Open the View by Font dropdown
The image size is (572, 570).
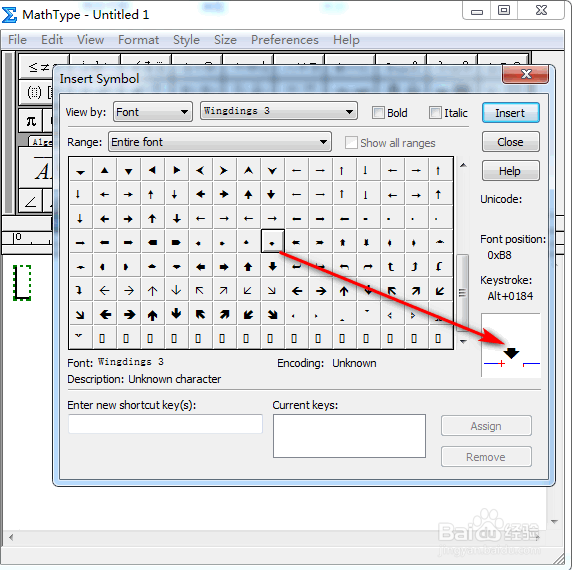click(x=153, y=112)
